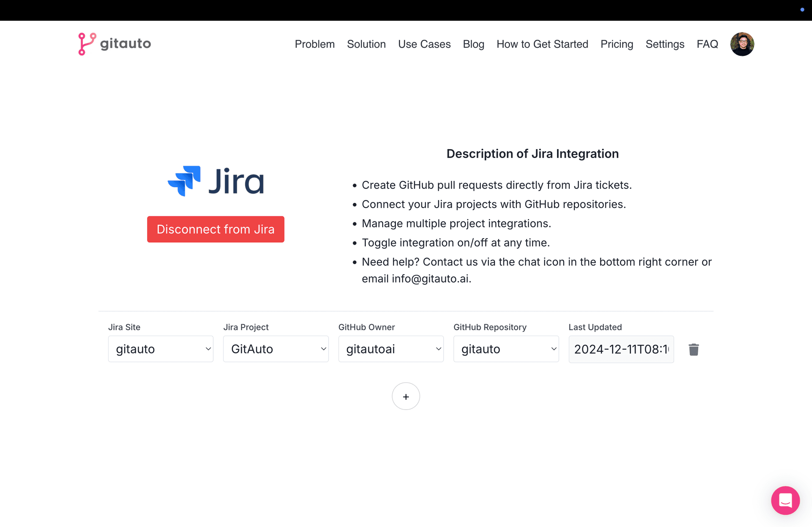Go to the FAQ section

click(x=707, y=44)
